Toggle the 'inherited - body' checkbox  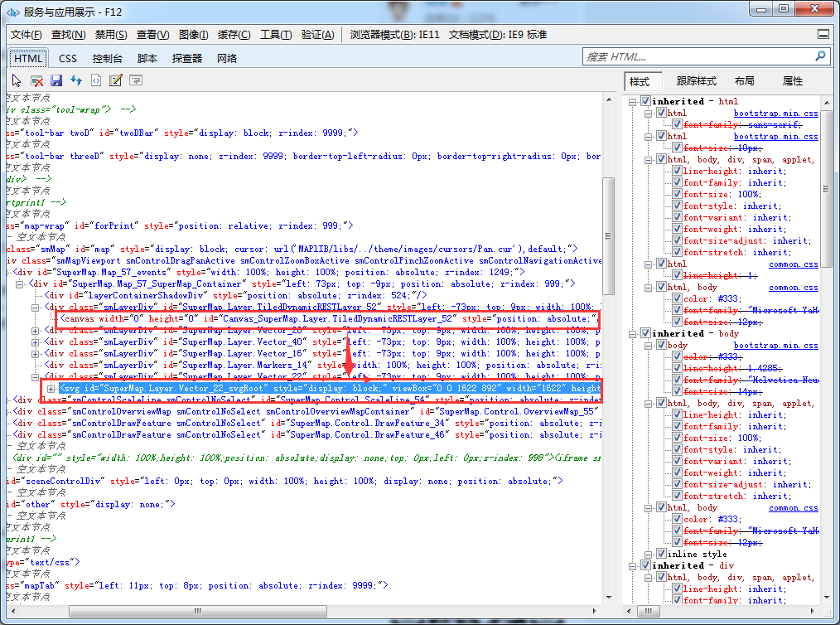pyautogui.click(x=645, y=333)
